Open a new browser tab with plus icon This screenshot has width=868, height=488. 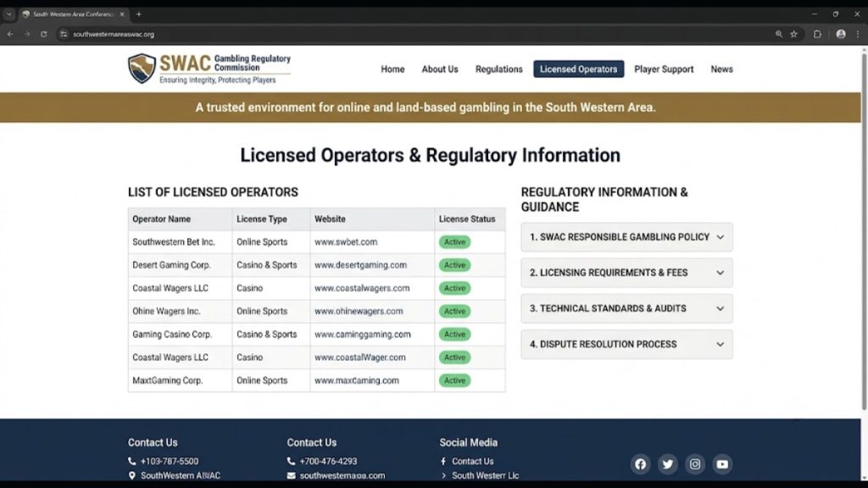click(x=138, y=14)
